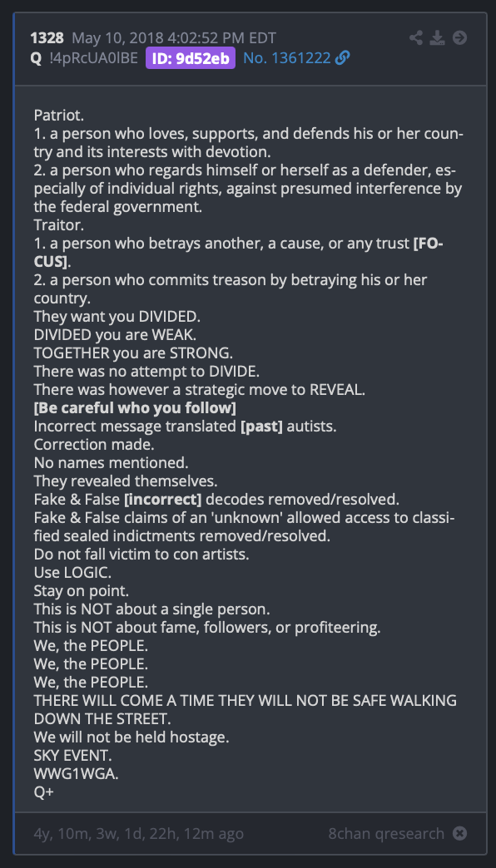This screenshot has width=496, height=868.
Task: Click the bold [past] word in the post
Action: click(261, 427)
